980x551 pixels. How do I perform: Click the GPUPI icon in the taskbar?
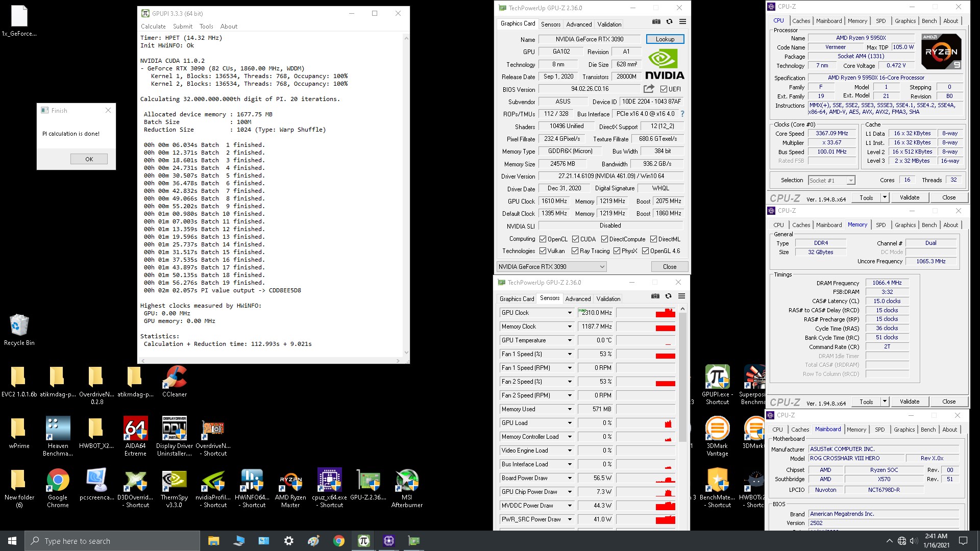coord(364,541)
